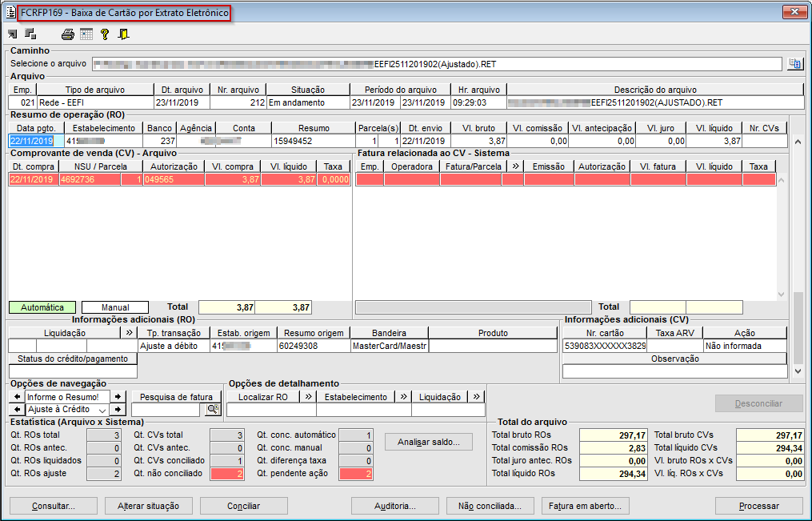Click the red NSU cell 4692736
Screen dimensions: 812x521
click(x=90, y=180)
